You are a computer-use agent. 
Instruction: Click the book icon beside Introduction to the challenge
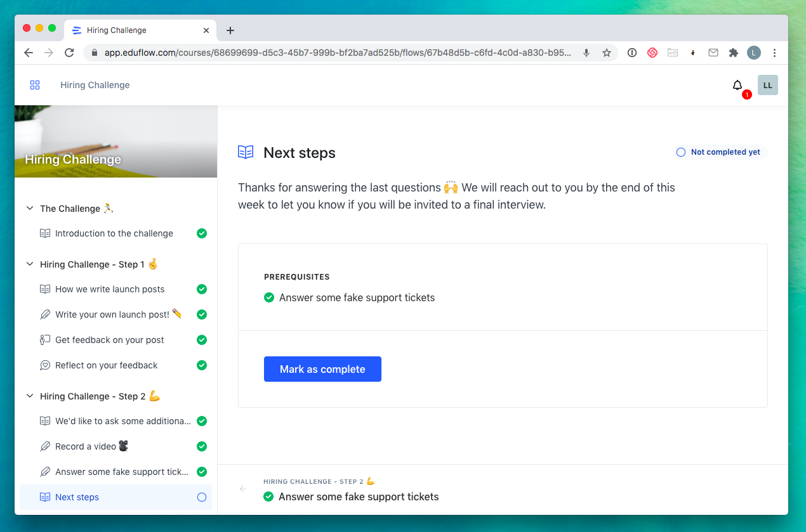click(x=45, y=233)
